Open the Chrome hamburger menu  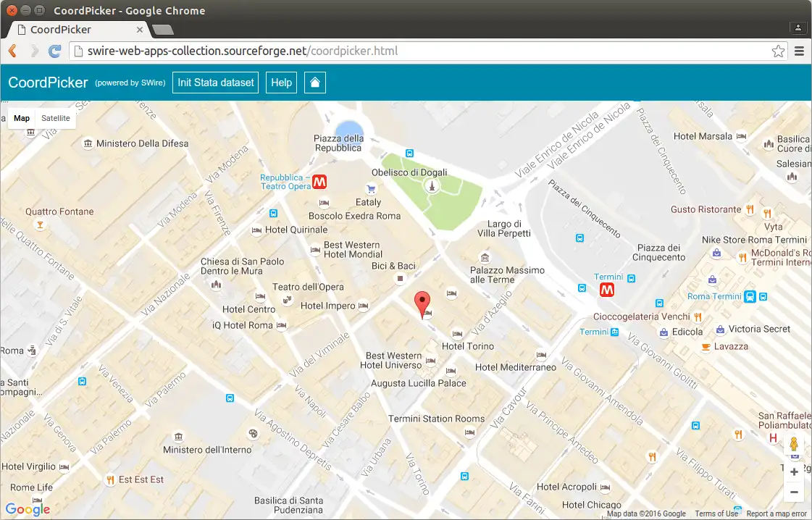pos(800,51)
